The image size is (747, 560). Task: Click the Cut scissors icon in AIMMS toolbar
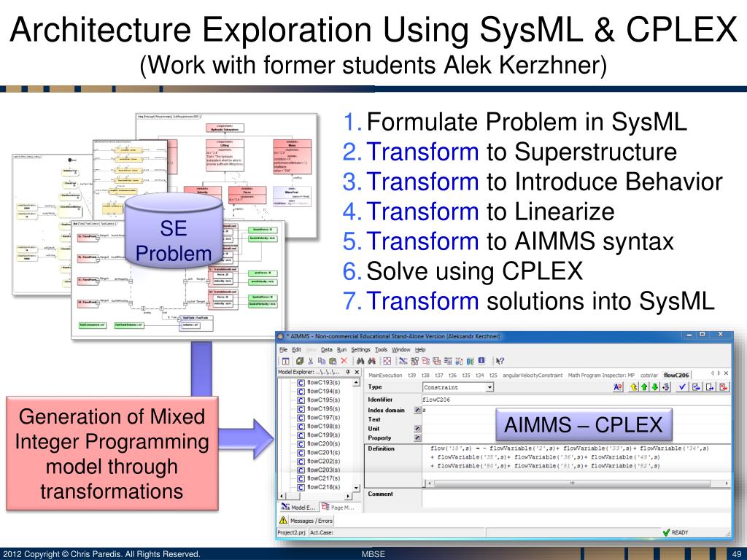311,361
